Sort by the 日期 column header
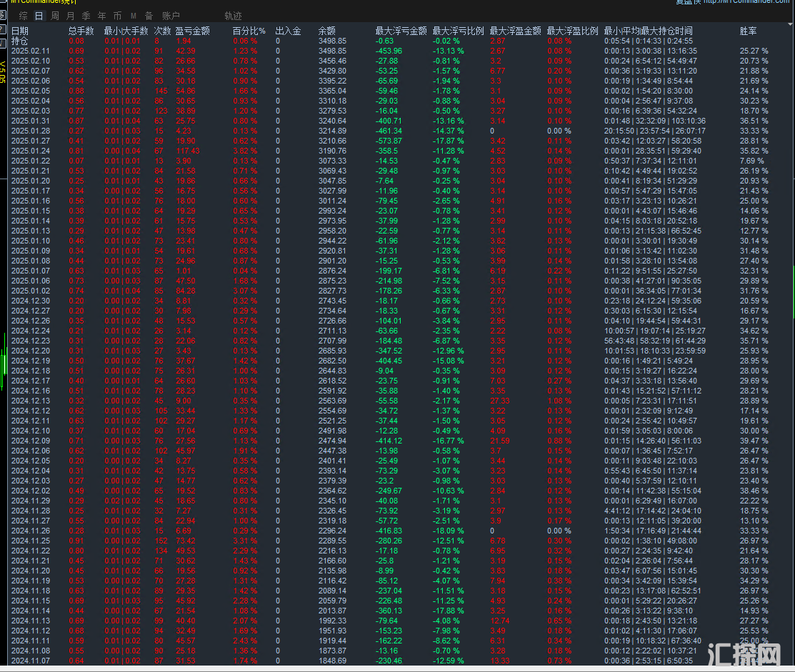795x672 pixels. (20, 31)
